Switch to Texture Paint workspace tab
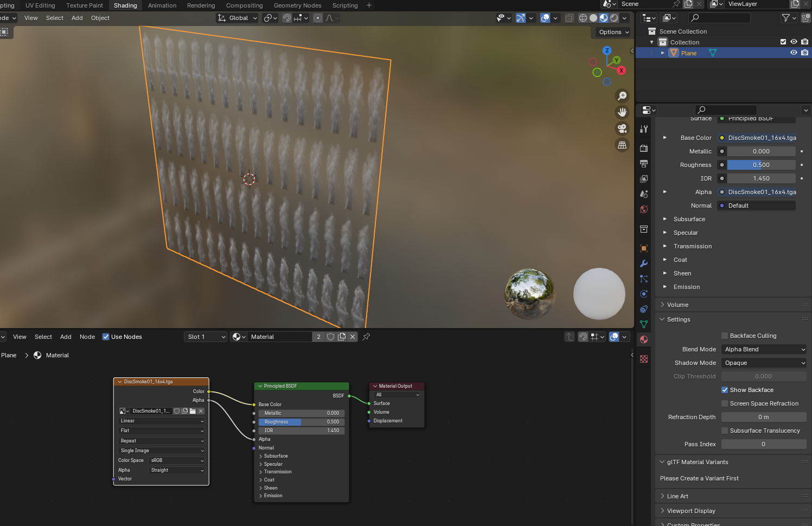812x526 pixels. pos(85,5)
